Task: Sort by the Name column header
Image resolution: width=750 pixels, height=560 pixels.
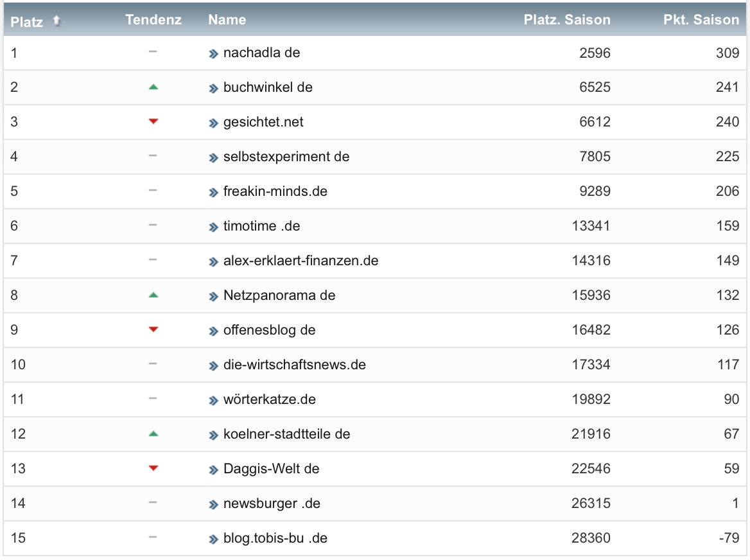Action: click(x=227, y=20)
